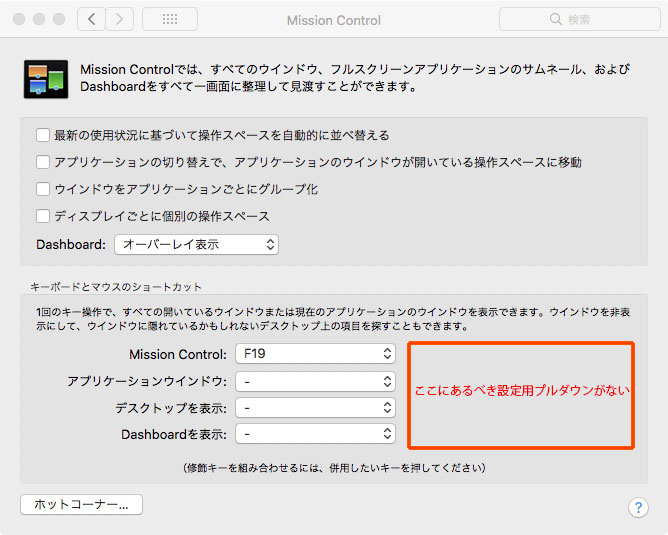Click the 1回のキー操作で shortcut explanation text
This screenshot has height=535, width=668.
click(333, 319)
